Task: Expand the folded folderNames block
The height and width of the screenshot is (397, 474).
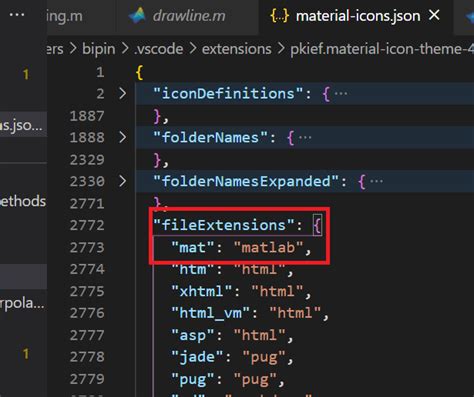Action: (122, 137)
